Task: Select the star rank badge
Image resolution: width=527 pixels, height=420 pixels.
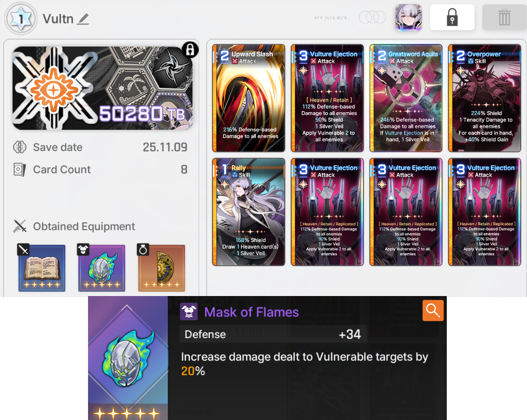Action: 21,18
